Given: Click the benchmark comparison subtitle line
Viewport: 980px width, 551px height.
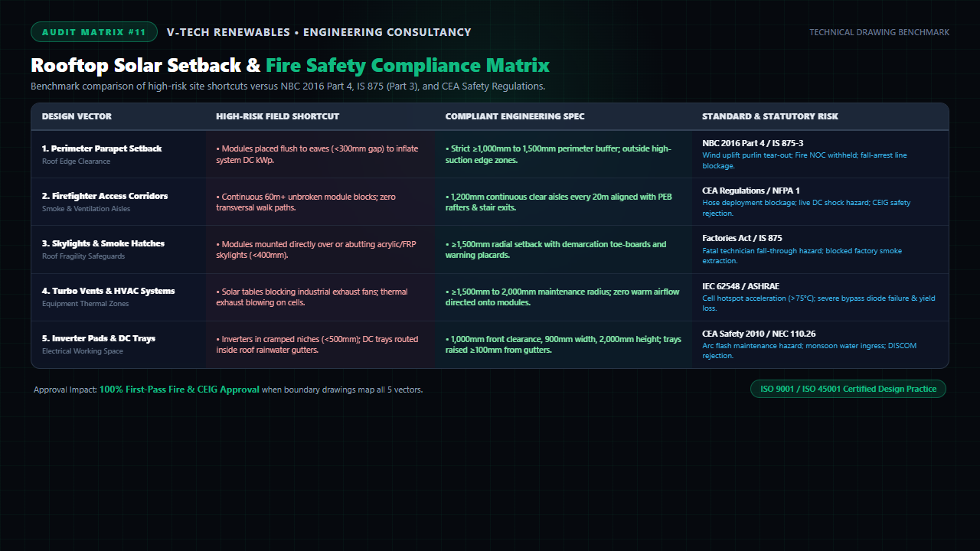Looking at the screenshot, I should coord(288,86).
